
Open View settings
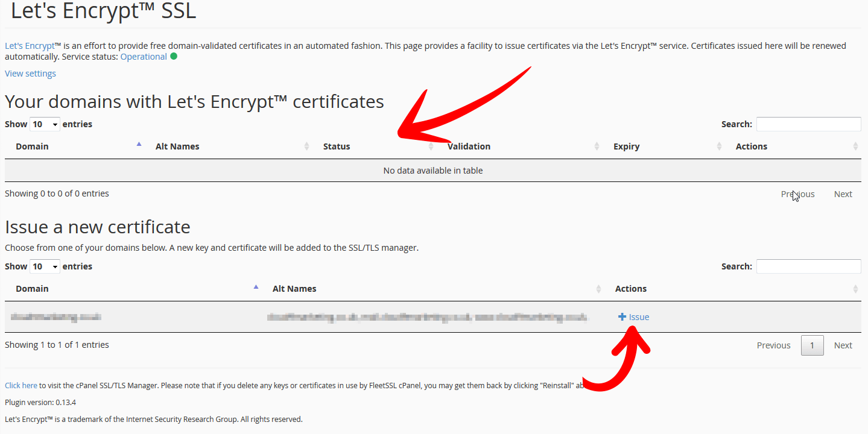click(x=30, y=73)
